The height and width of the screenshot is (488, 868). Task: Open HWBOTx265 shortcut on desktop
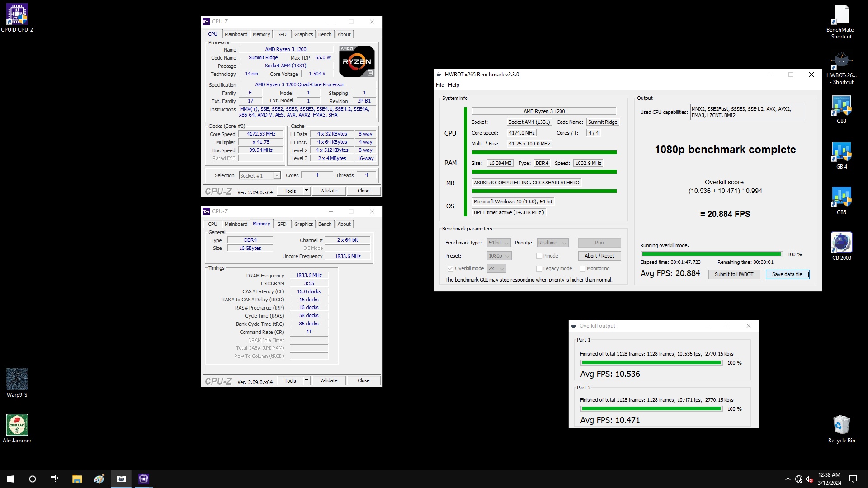click(x=841, y=68)
